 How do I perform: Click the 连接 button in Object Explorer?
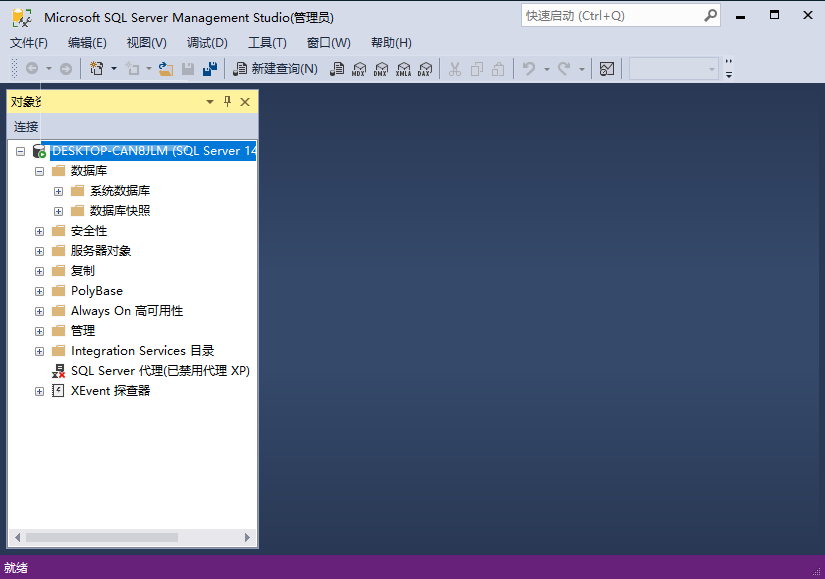[26, 127]
